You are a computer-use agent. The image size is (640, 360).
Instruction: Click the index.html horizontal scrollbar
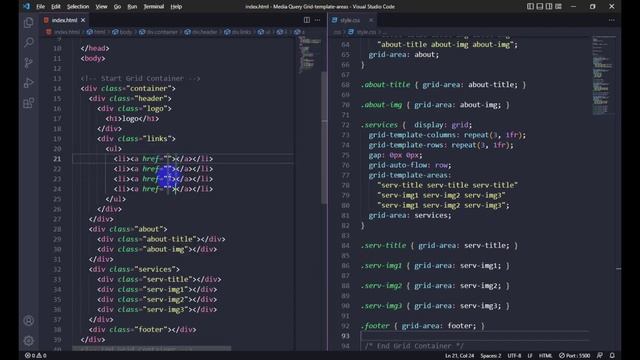click(152, 348)
